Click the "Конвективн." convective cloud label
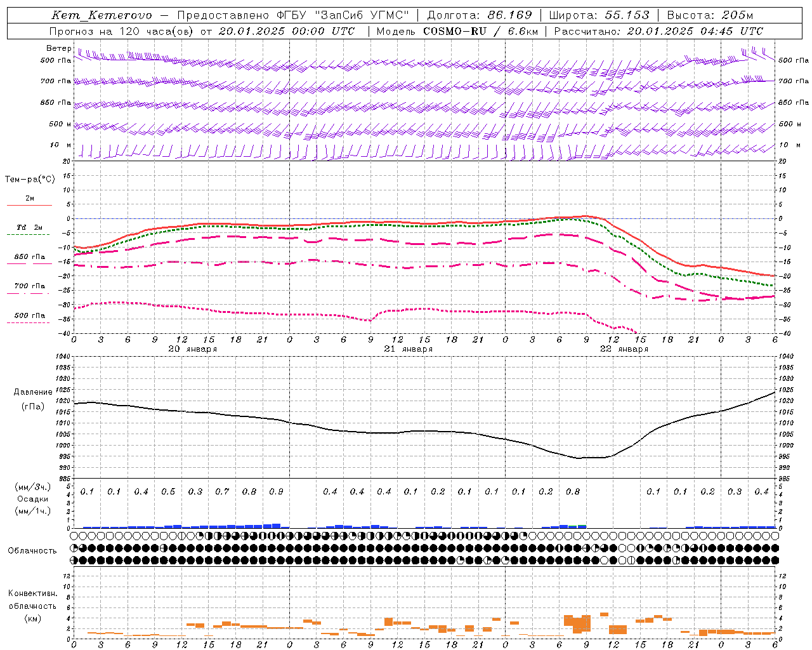The image size is (812, 650). pyautogui.click(x=32, y=594)
